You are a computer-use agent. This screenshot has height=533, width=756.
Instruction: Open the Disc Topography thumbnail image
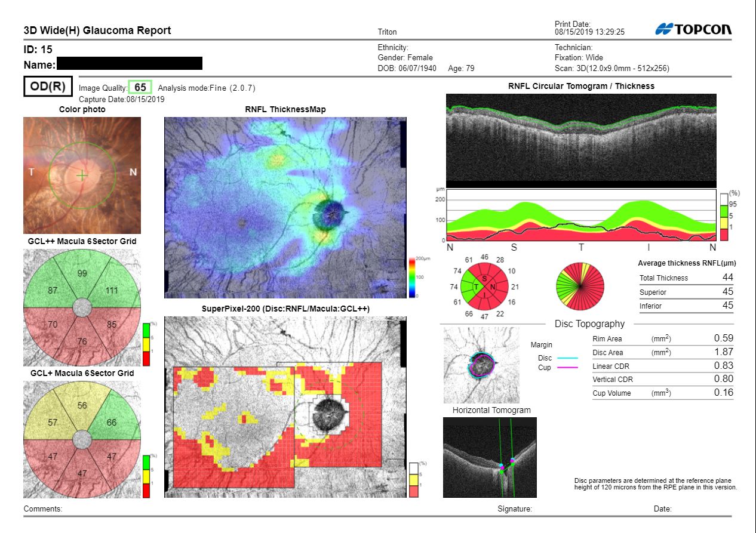click(481, 365)
